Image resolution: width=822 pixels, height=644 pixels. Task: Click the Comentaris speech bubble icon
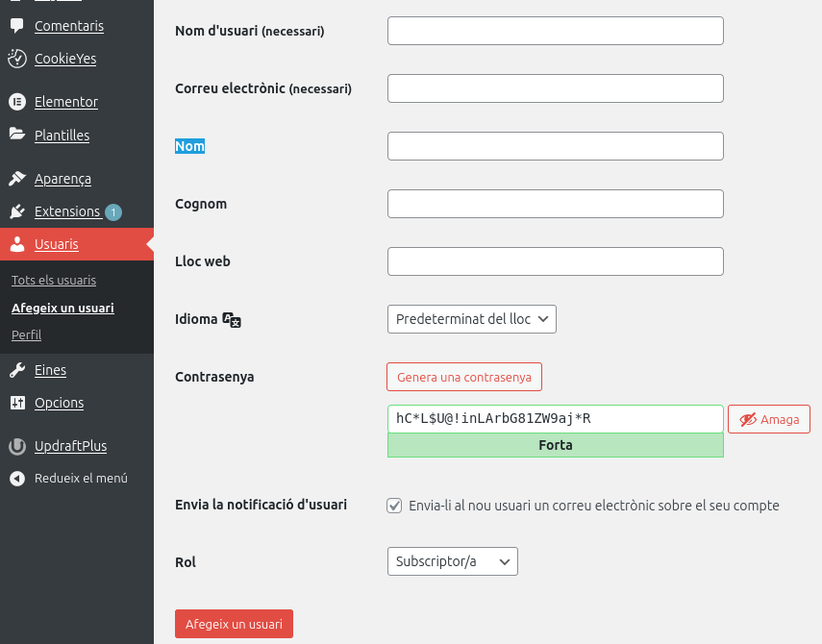pyautogui.click(x=16, y=26)
